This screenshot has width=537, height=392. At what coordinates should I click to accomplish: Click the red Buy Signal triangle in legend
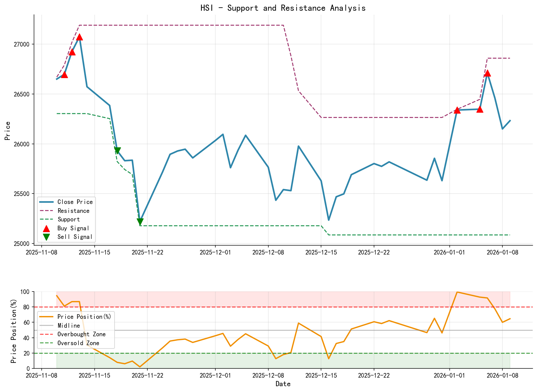46,228
